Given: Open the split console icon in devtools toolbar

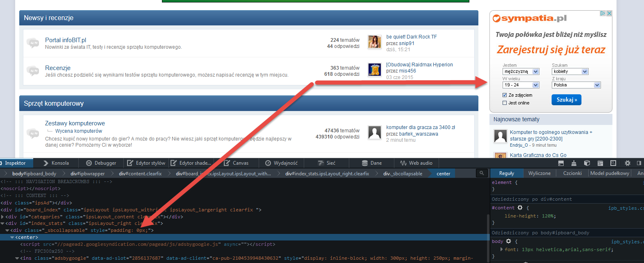Looking at the screenshot, I should click(x=561, y=163).
